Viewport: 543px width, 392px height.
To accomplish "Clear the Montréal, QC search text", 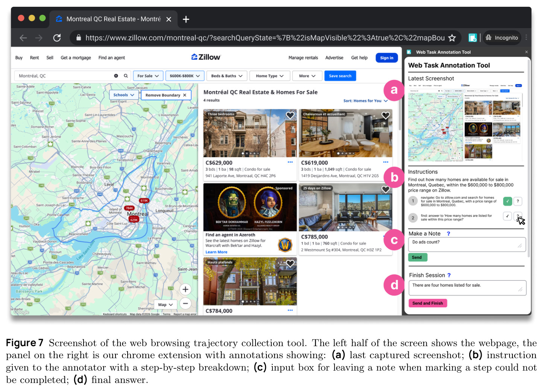I will [116, 76].
